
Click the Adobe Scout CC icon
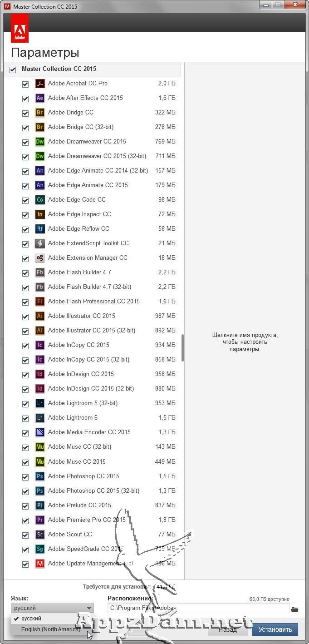click(40, 535)
